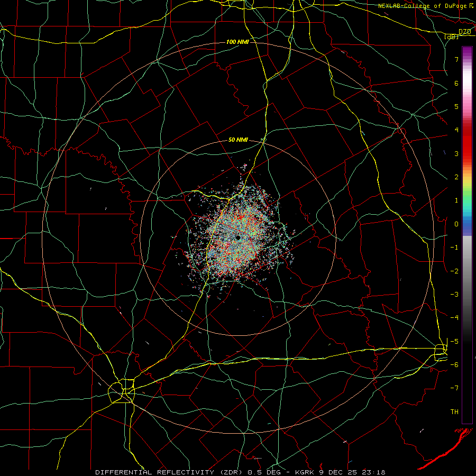
Task: Click the -4 dB scale label
Action: click(454, 317)
